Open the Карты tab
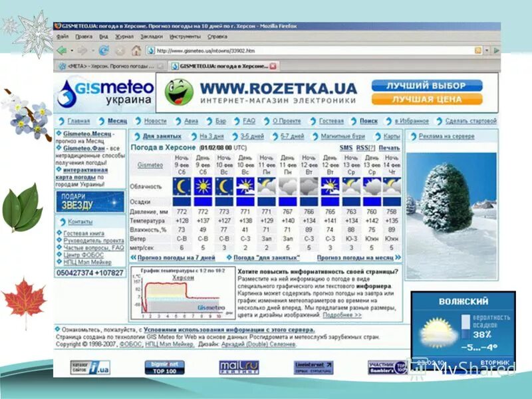532x399 pixels. tap(392, 136)
